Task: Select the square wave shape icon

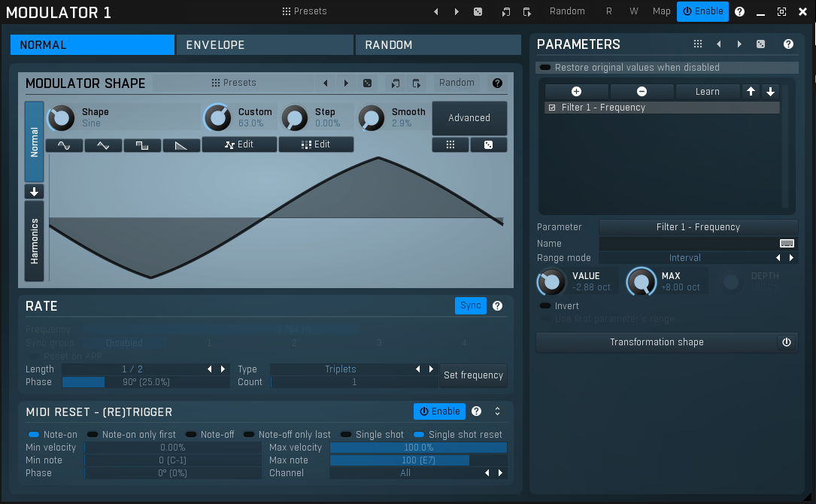Action: pyautogui.click(x=142, y=145)
